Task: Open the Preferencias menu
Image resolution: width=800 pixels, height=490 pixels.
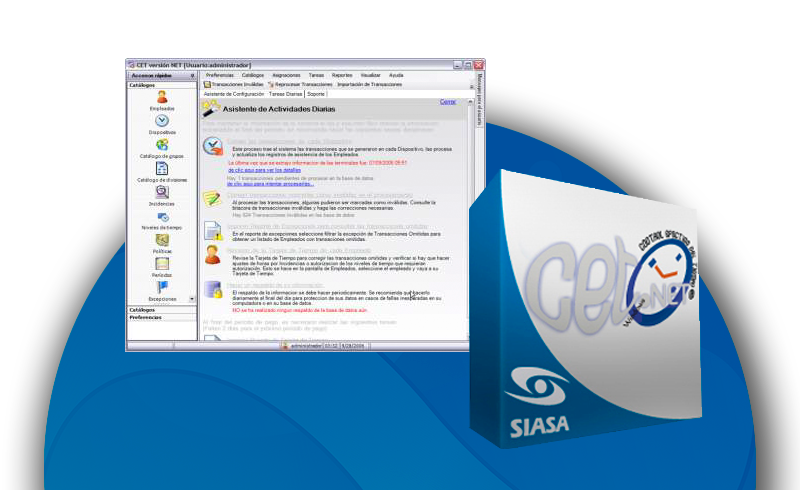Action: [x=220, y=75]
